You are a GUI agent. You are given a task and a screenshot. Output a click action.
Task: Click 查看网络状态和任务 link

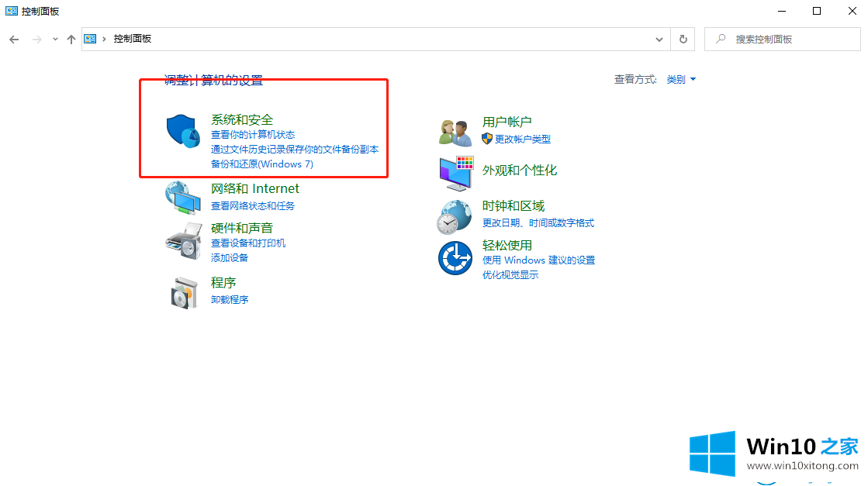(253, 205)
